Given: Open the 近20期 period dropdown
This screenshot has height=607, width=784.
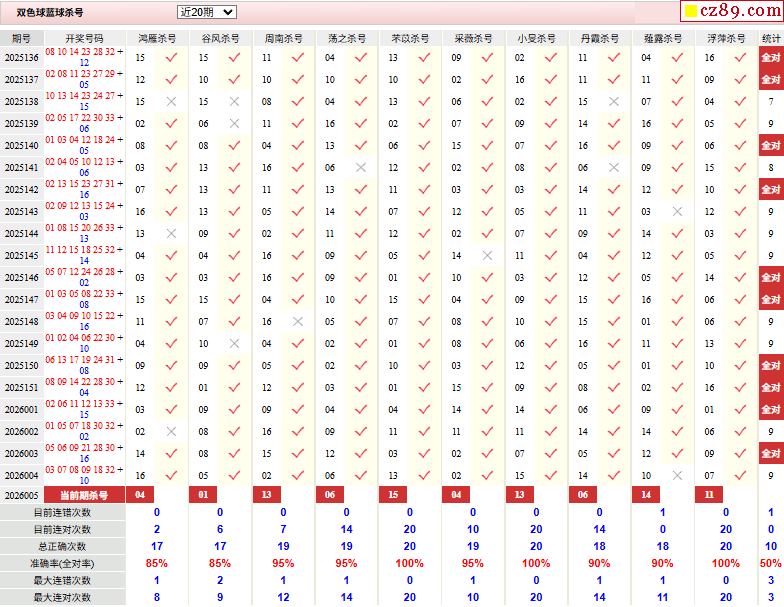Looking at the screenshot, I should pyautogui.click(x=206, y=12).
